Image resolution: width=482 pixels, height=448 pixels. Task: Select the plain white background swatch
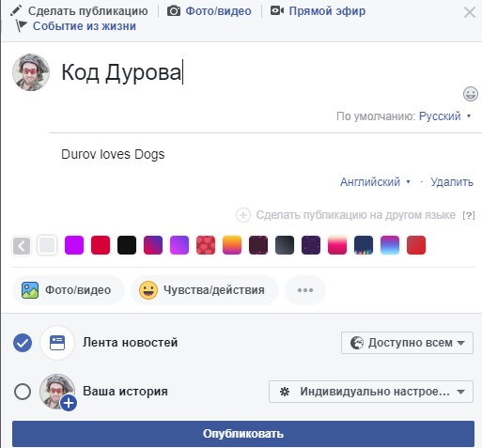pyautogui.click(x=47, y=245)
